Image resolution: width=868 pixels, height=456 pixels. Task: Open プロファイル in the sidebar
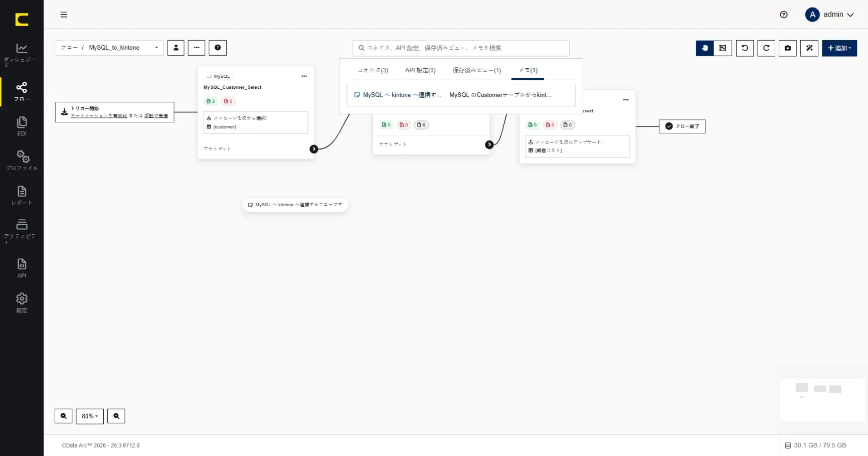click(22, 161)
